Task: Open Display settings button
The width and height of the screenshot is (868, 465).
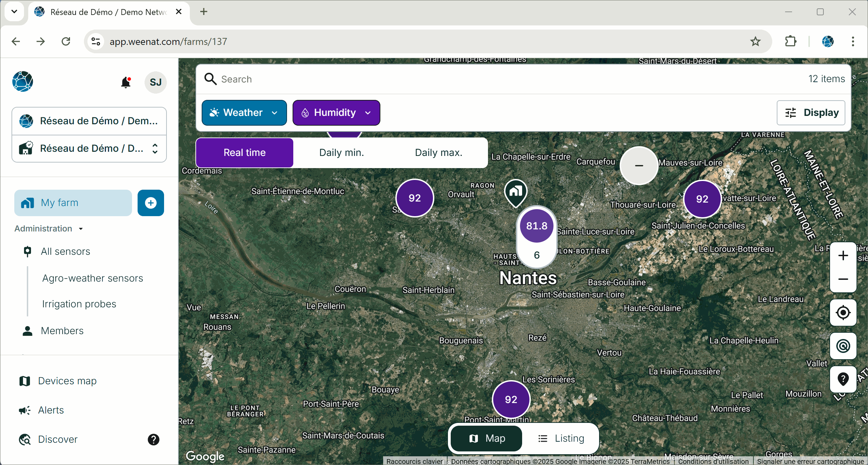Action: [x=811, y=113]
